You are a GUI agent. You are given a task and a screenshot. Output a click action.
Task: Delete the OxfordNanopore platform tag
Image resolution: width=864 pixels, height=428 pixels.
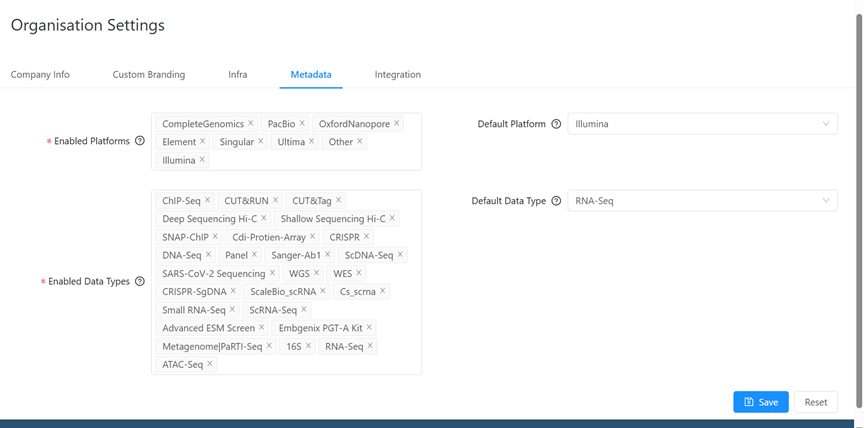click(397, 124)
